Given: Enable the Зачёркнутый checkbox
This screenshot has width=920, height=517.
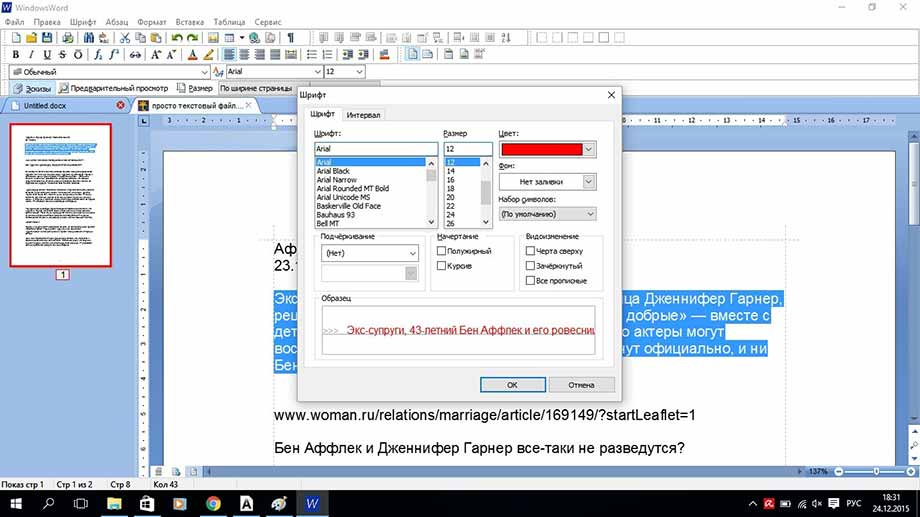Looking at the screenshot, I should tap(530, 266).
